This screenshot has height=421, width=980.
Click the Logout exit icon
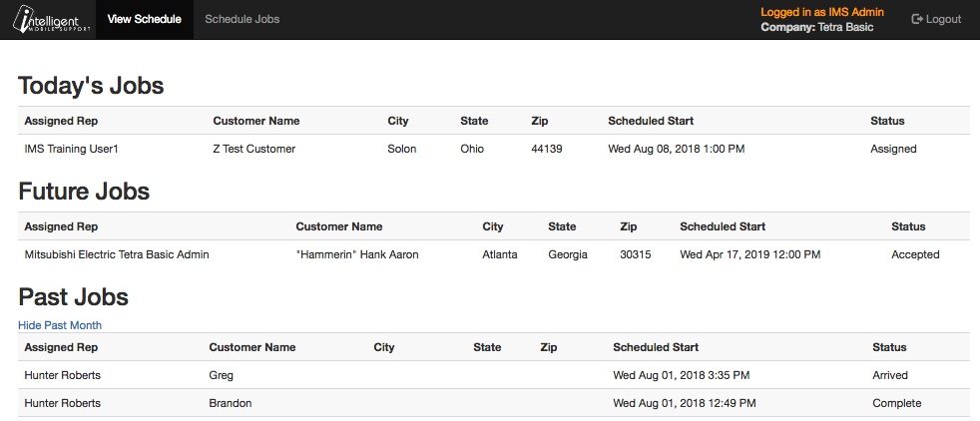[917, 19]
